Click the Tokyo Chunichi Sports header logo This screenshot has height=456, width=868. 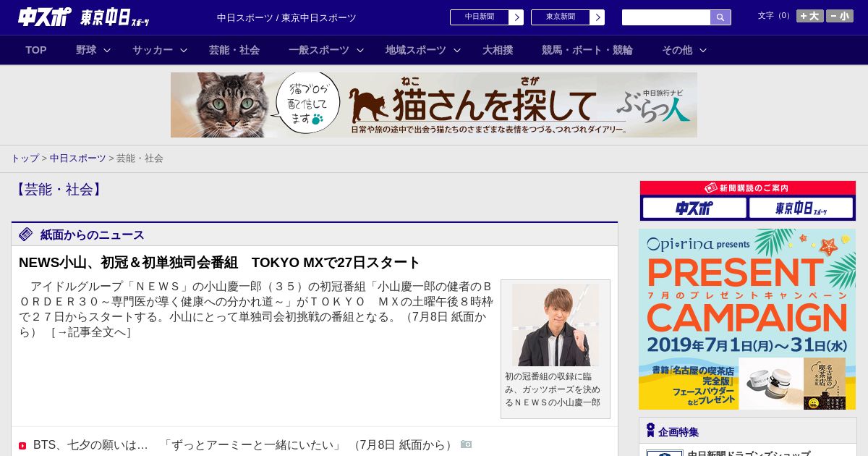point(115,17)
